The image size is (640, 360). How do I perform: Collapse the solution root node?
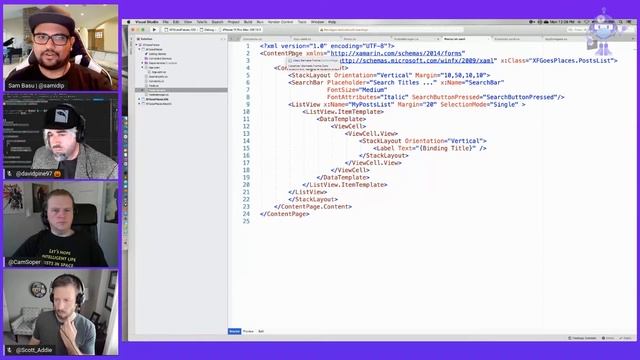137,44
